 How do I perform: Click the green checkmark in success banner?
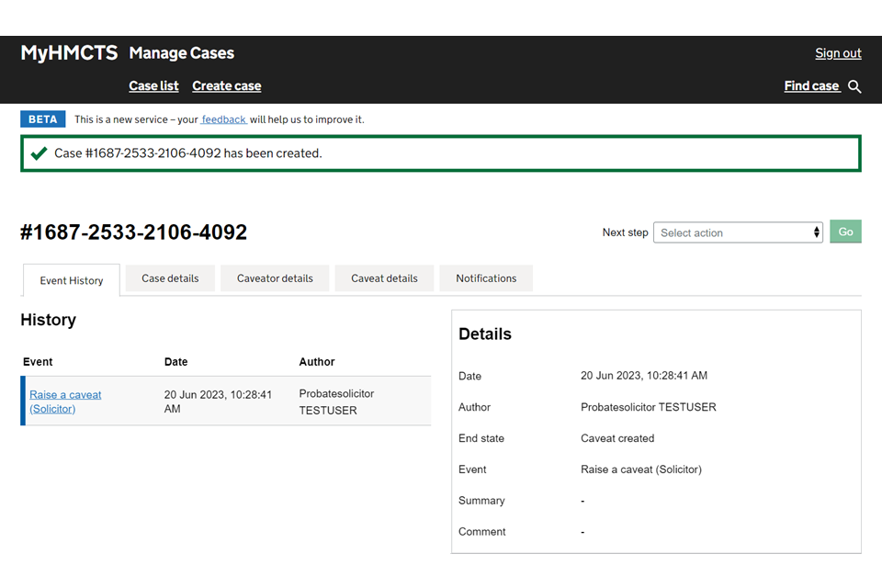coord(39,153)
